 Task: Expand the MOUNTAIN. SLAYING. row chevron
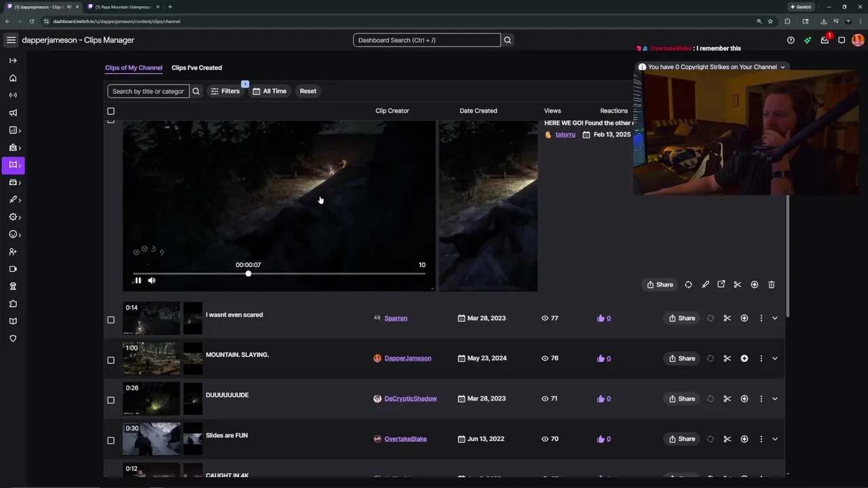coord(775,359)
